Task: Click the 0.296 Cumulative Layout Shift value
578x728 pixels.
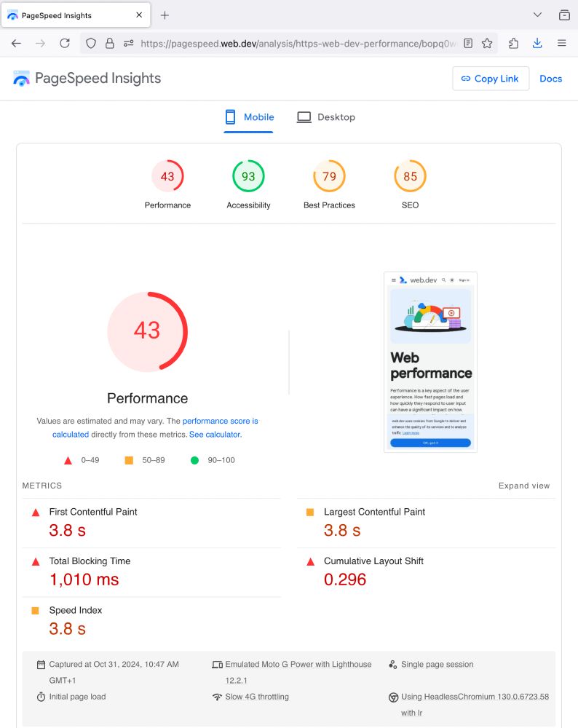Action: (345, 579)
